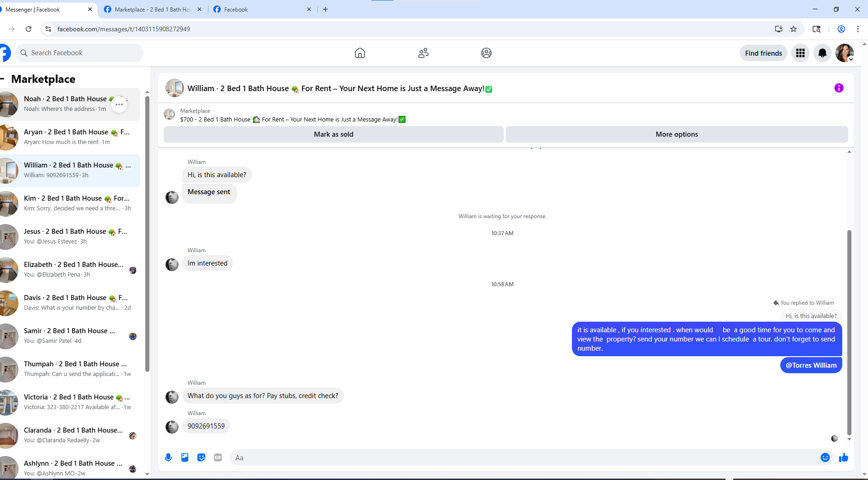Switch to the Facebook tab

[x=263, y=9]
